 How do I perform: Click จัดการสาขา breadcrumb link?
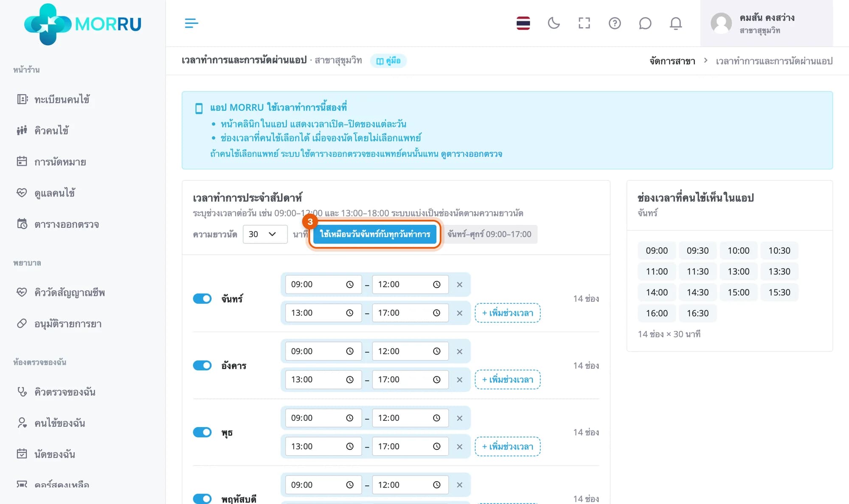coord(672,61)
